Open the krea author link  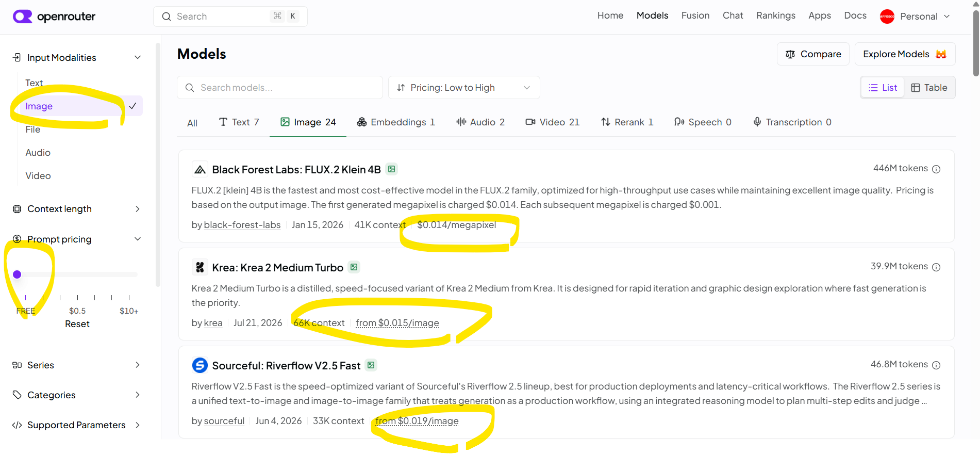[x=213, y=323]
